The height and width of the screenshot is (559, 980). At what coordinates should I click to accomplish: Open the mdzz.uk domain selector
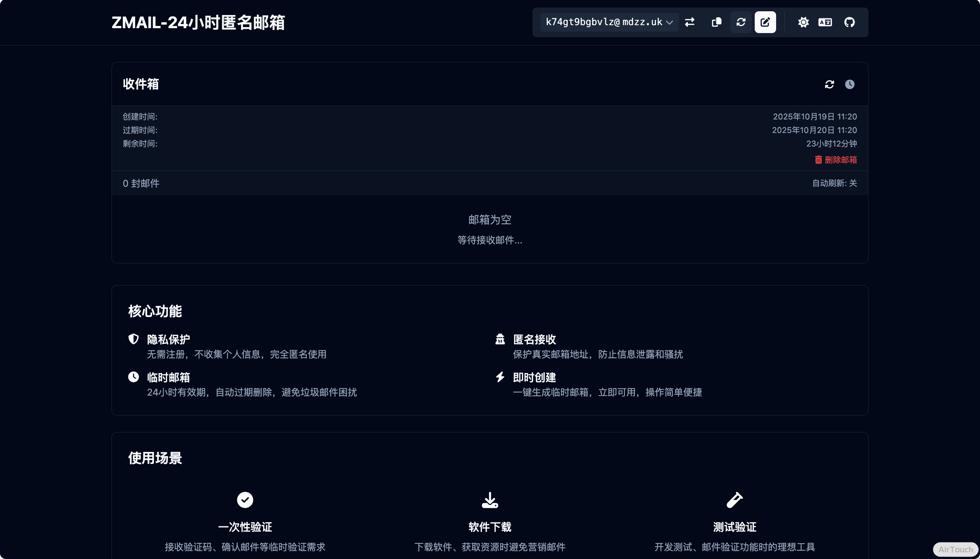(x=643, y=22)
